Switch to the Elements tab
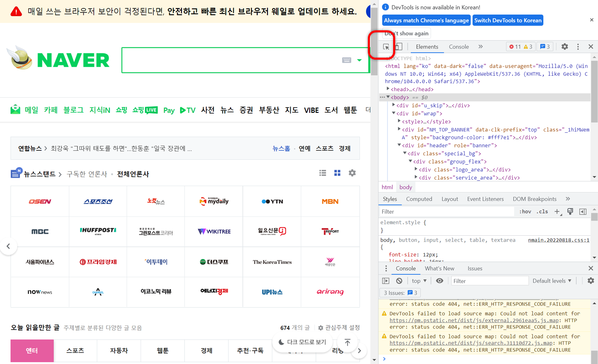 tap(427, 47)
